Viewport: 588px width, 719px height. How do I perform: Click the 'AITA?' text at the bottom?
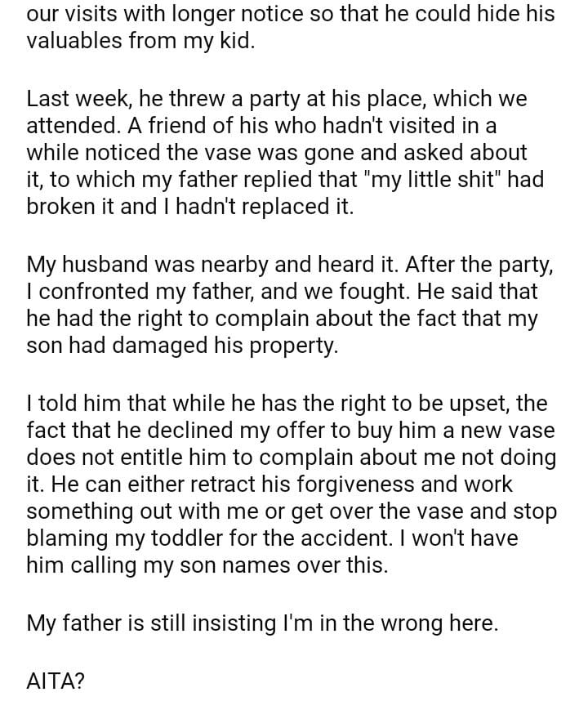[56, 681]
